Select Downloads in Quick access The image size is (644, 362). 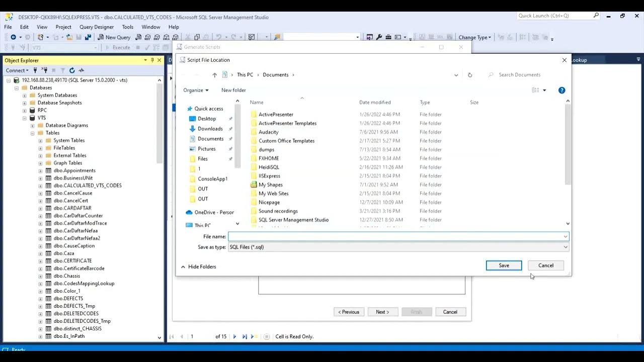(210, 129)
